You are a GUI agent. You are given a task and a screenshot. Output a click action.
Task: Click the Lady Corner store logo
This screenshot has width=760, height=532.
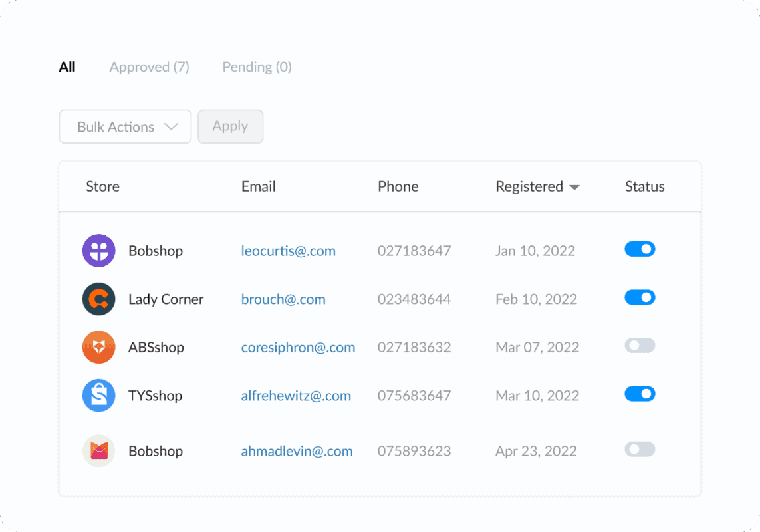click(98, 299)
